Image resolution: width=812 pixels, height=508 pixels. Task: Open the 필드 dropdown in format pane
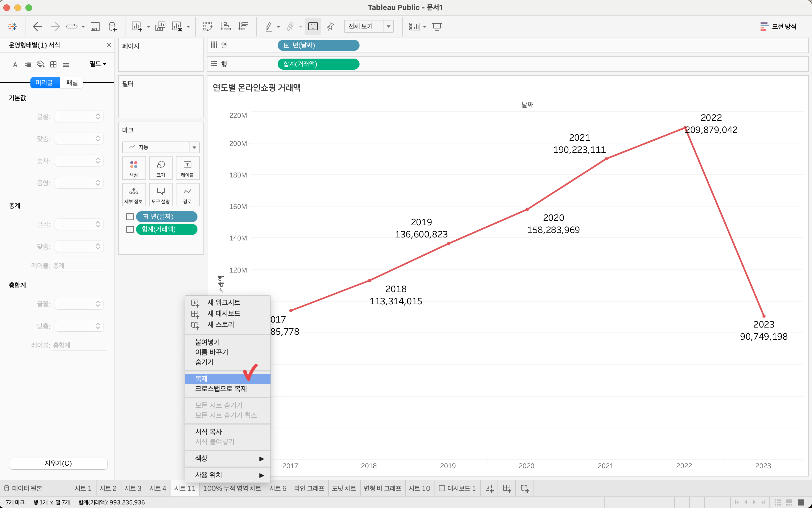[98, 64]
